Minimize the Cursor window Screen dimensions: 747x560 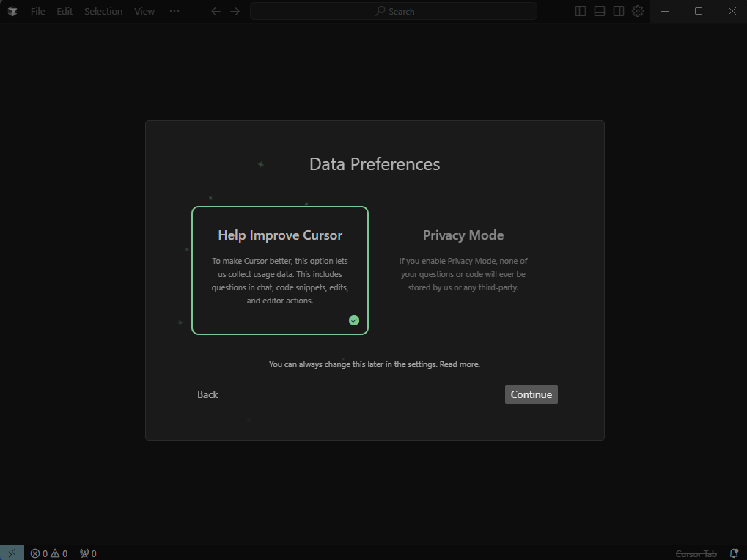[665, 11]
